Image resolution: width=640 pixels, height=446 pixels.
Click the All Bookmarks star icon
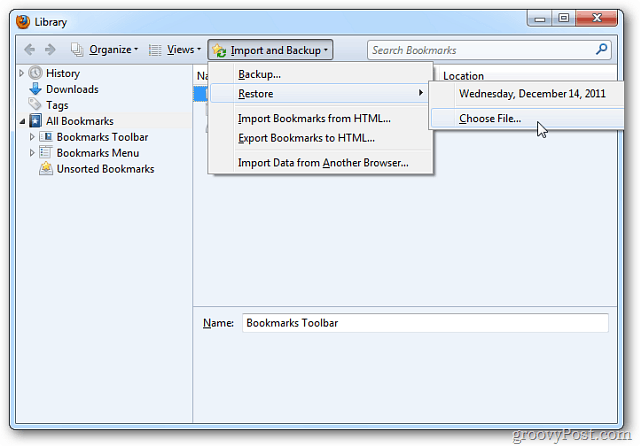tap(36, 121)
